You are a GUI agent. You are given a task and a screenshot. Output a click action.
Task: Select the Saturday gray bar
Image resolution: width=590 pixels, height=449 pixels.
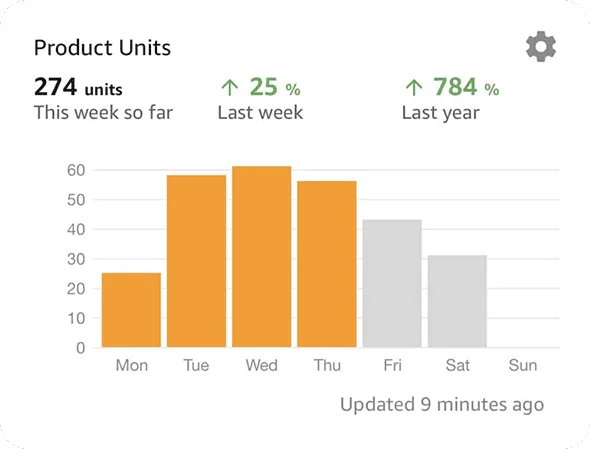(x=457, y=301)
